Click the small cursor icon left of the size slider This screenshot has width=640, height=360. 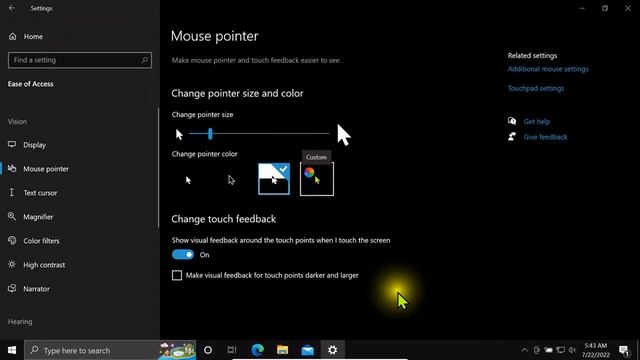click(179, 134)
